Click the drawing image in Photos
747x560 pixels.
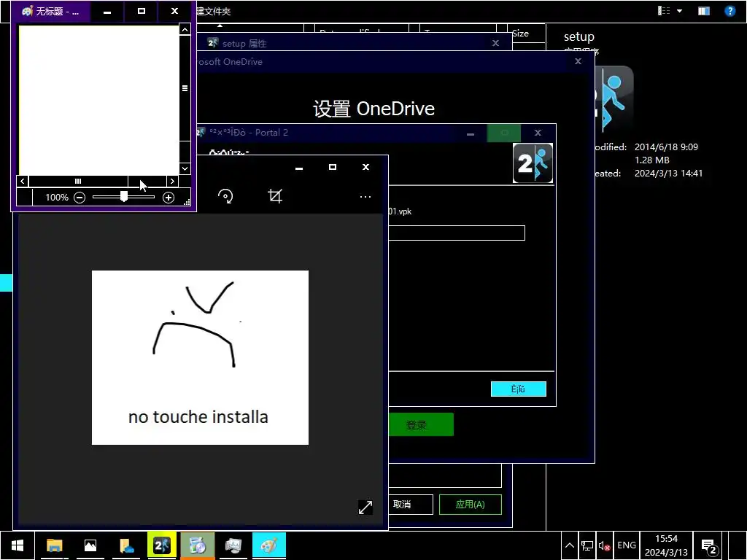click(x=200, y=357)
